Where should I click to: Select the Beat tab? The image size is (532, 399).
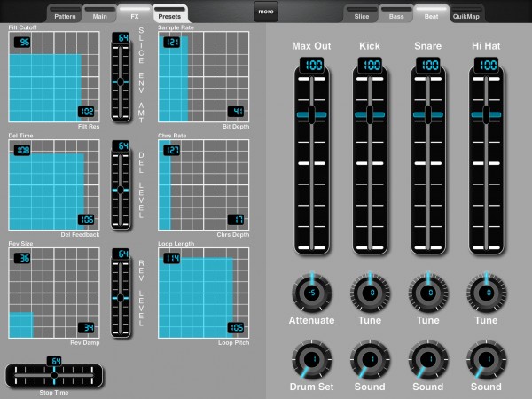tap(431, 14)
